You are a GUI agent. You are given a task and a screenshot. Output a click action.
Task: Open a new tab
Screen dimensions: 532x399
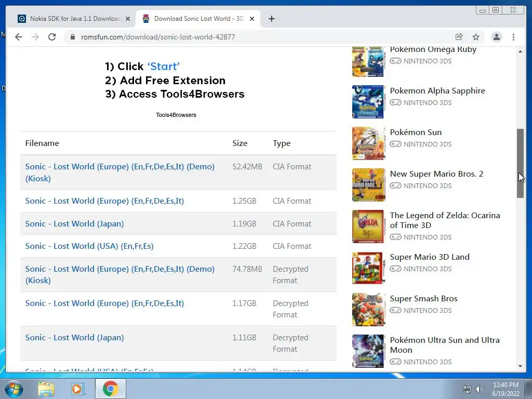tap(271, 19)
